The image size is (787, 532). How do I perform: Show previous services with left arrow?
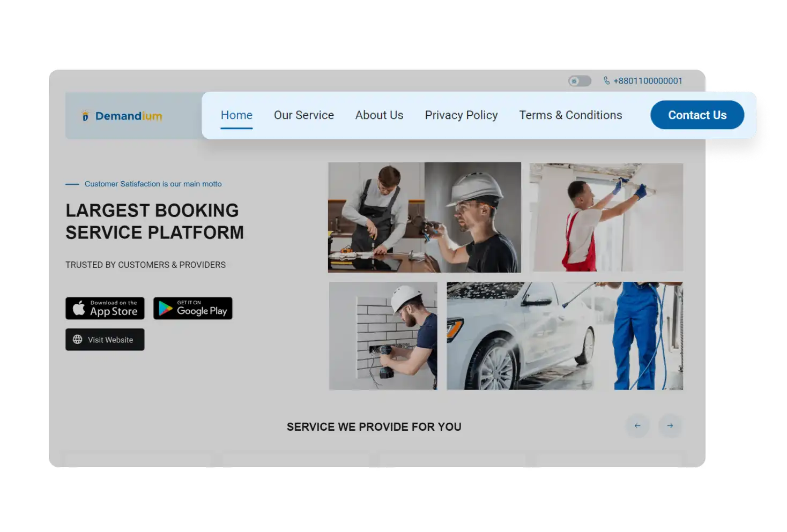click(x=637, y=426)
